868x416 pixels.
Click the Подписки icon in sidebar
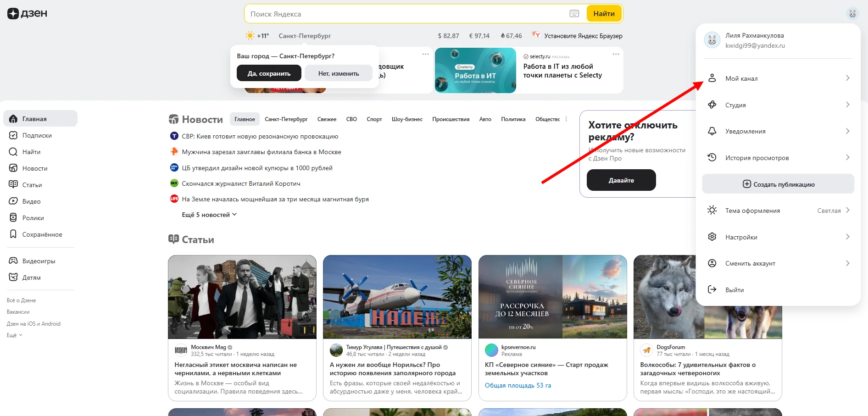[13, 135]
